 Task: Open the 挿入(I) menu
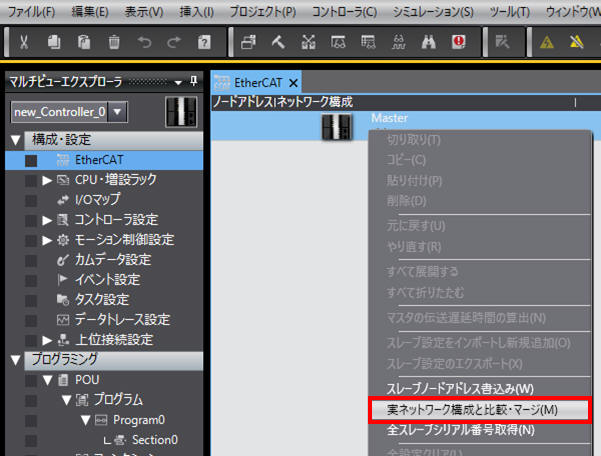[196, 12]
